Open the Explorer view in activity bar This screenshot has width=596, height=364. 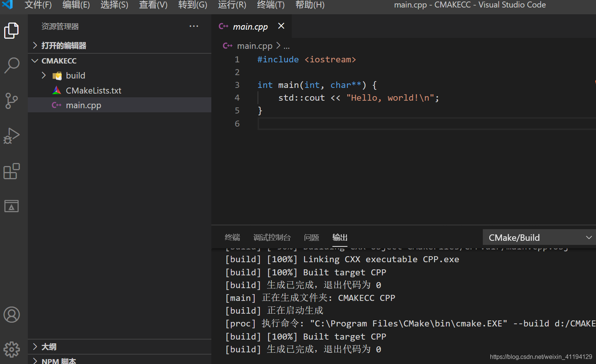tap(11, 30)
